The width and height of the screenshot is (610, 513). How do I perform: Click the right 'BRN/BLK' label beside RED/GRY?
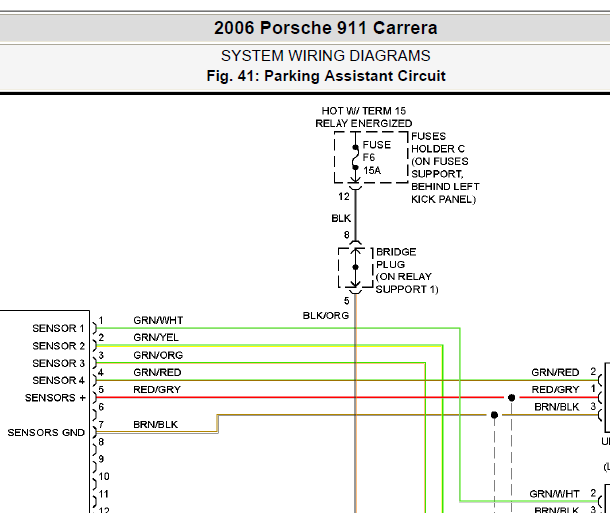click(x=557, y=407)
